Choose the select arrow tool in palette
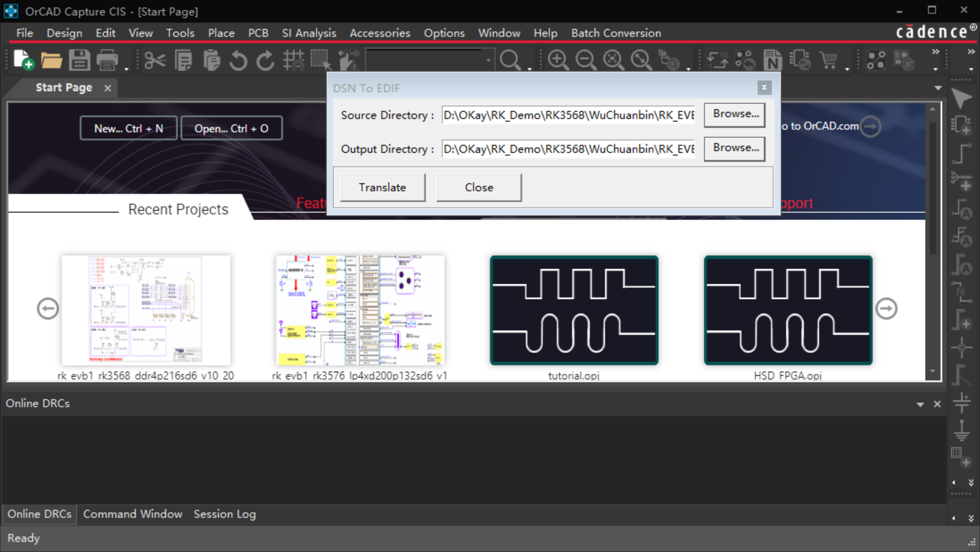 coord(962,99)
